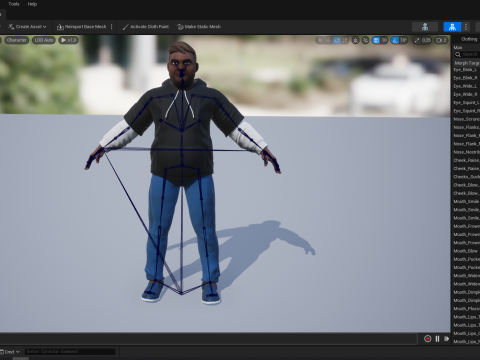Select morph target Eye_Blink_L
This screenshot has width=480, height=360.
(x=466, y=70)
